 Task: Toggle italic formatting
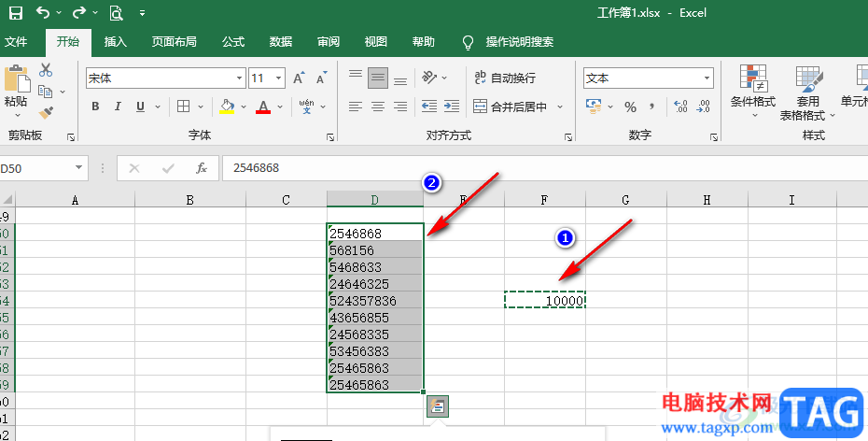coord(118,107)
